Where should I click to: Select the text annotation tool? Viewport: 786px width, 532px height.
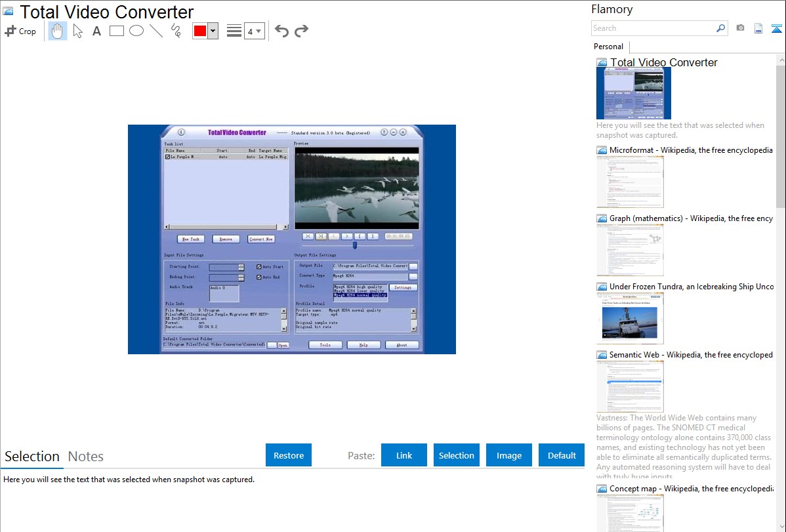tap(96, 31)
